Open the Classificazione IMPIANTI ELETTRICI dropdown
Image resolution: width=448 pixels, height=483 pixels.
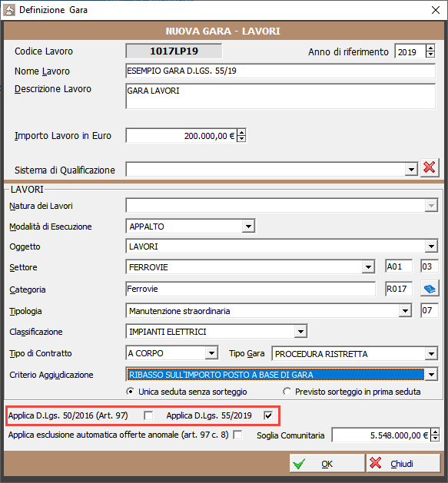coord(300,332)
